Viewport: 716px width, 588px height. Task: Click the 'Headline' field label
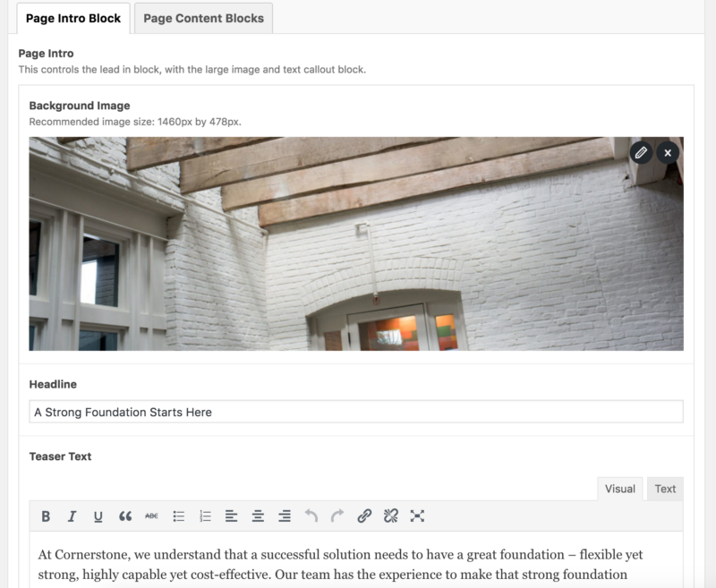[x=53, y=384]
